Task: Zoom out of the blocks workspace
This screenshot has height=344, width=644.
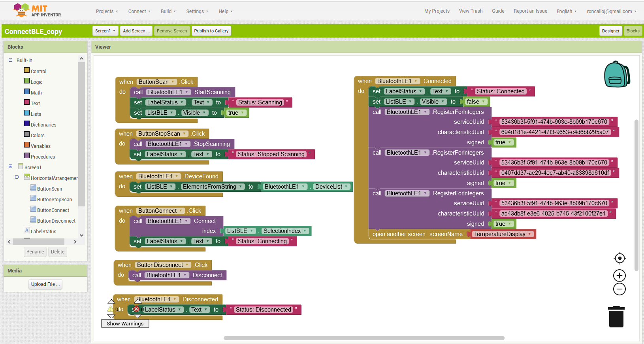Action: coord(620,289)
